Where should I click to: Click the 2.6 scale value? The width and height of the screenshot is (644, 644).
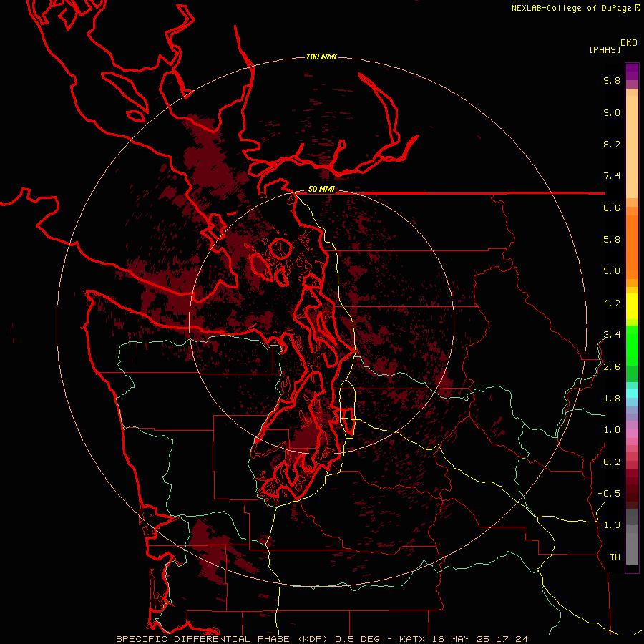click(x=612, y=367)
